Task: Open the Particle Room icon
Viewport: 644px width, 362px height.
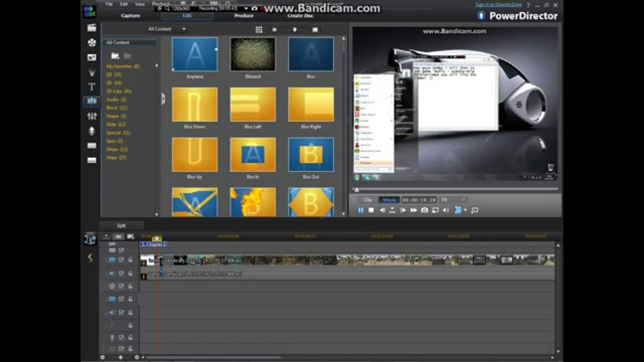Action: 92,72
